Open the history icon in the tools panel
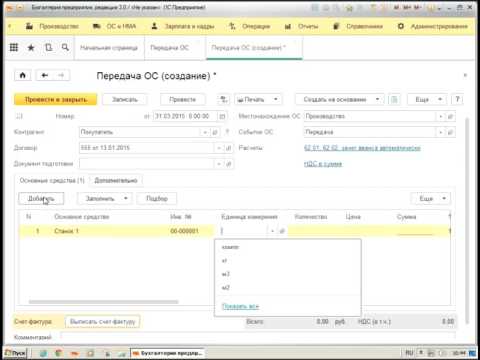This screenshot has height=360, width=480. 49,48
